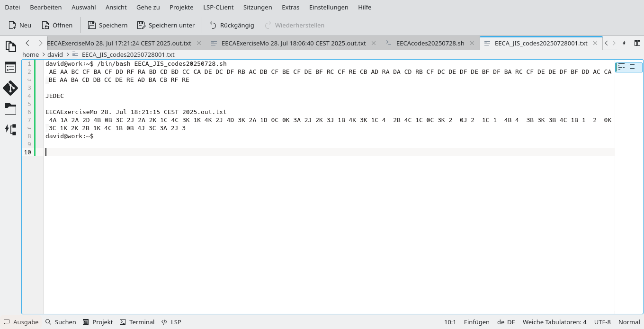Click the document minimap preview
The width and height of the screenshot is (644, 329).
(x=629, y=67)
